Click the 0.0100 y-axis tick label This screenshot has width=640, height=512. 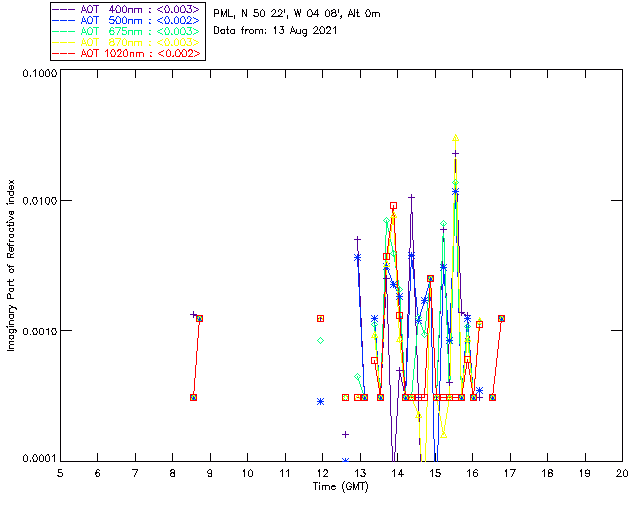tap(39, 201)
